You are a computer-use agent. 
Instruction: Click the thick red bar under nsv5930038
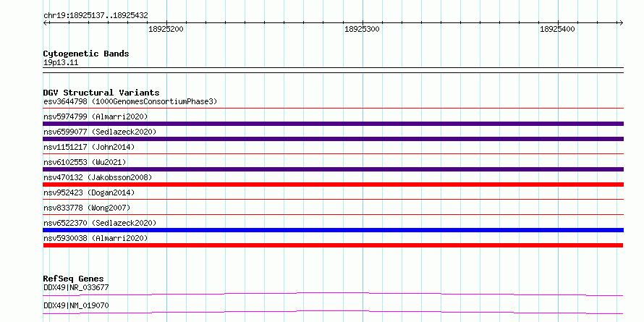point(333,245)
